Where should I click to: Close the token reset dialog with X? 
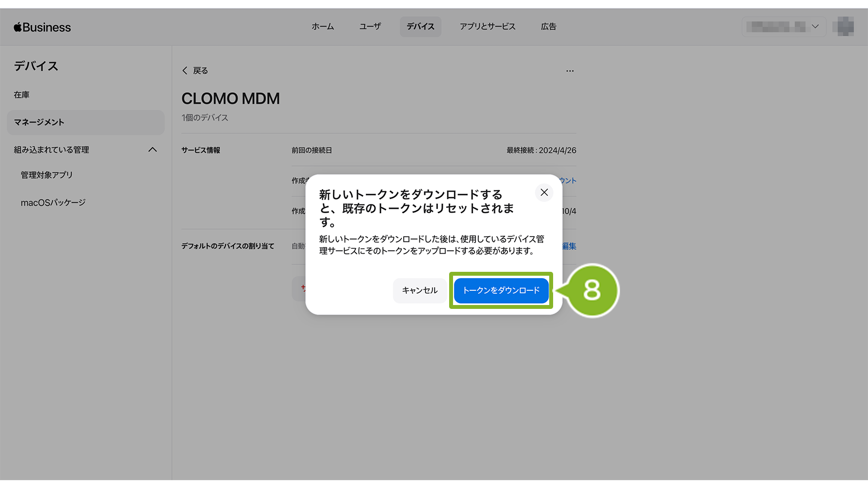tap(544, 192)
